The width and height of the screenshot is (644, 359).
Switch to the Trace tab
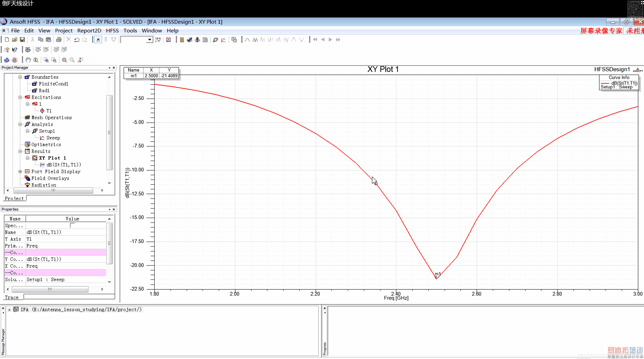point(12,297)
